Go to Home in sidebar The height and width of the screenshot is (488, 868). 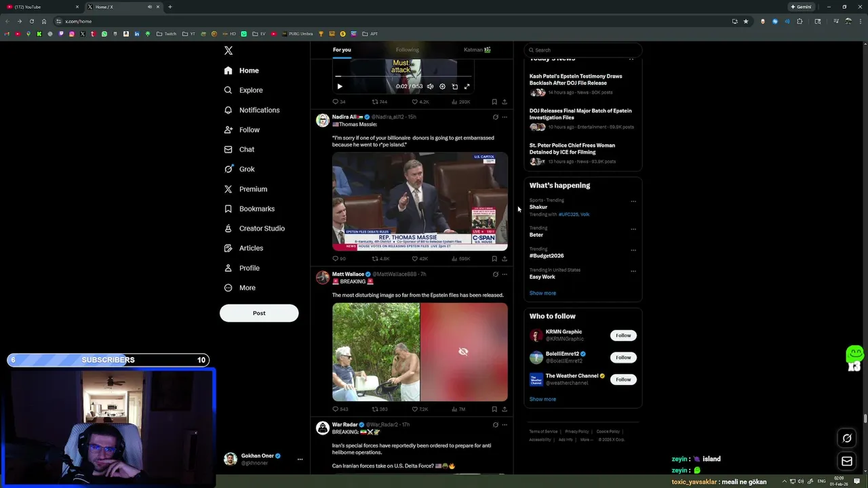[x=241, y=70]
